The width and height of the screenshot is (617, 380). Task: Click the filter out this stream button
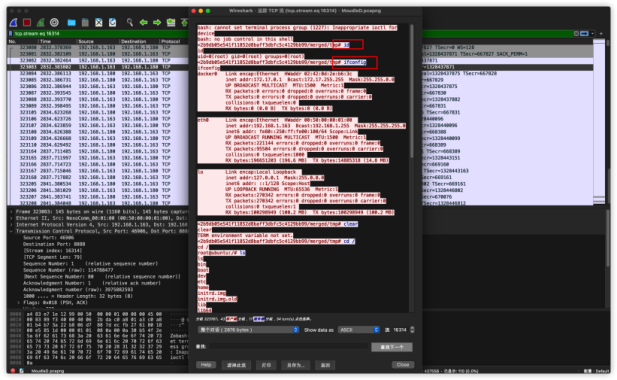(236, 365)
